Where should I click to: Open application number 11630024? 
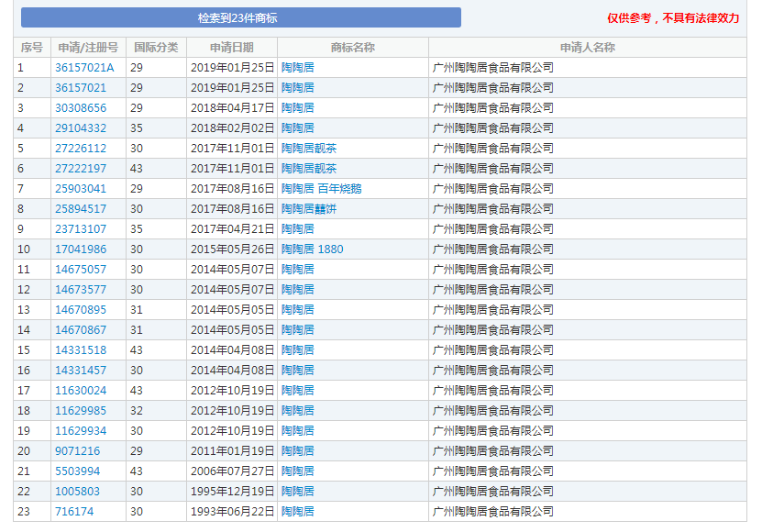pyautogui.click(x=81, y=391)
